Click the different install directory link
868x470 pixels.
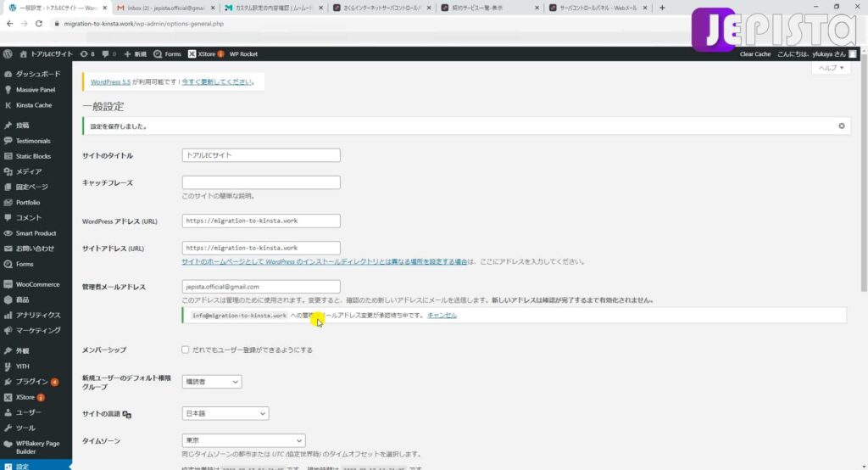325,261
